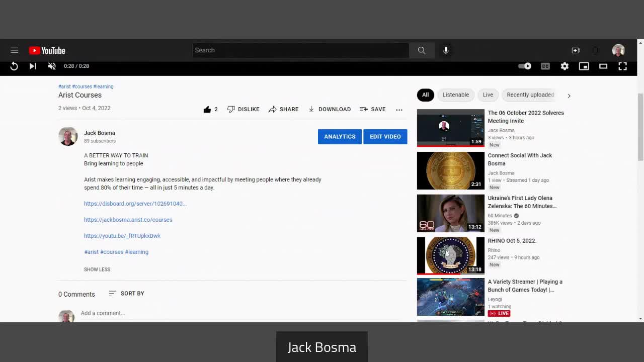Open Ukraine's First Lady 60 Minutes thumbnail
Screen dimensions: 644x362
(451, 213)
